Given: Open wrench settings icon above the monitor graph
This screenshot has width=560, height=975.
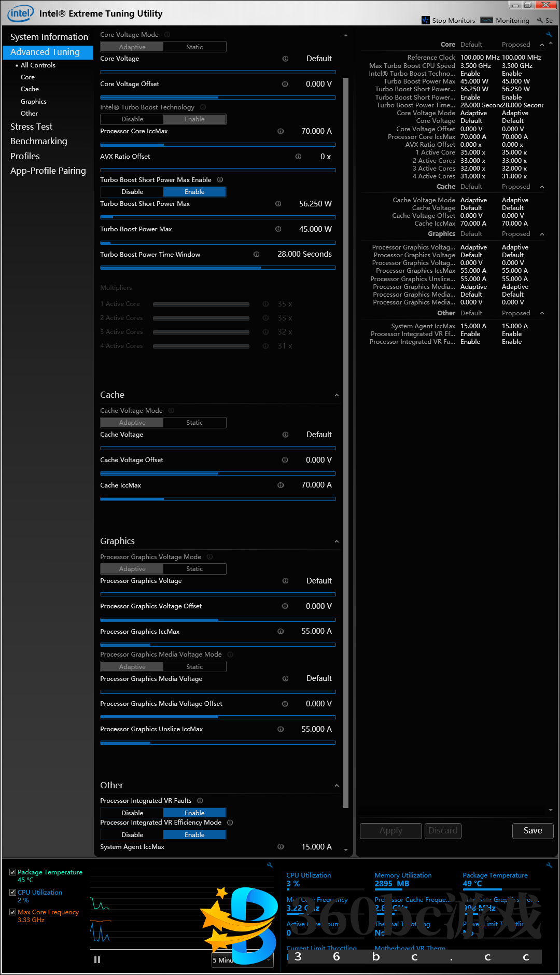Looking at the screenshot, I should click(270, 865).
